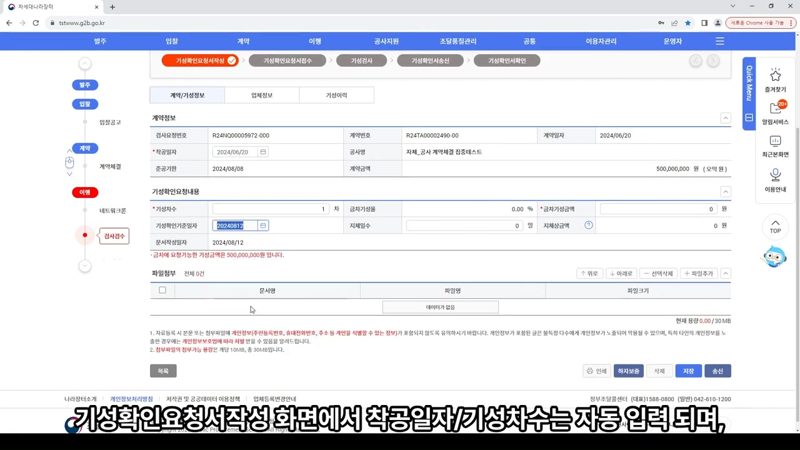Click the 파일추가 add file button

(x=698, y=273)
